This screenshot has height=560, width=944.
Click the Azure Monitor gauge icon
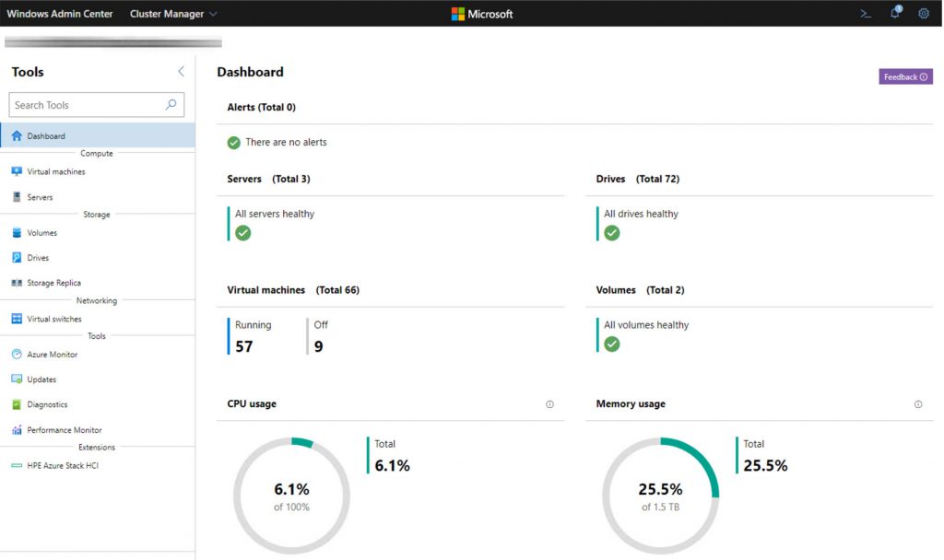click(x=17, y=355)
